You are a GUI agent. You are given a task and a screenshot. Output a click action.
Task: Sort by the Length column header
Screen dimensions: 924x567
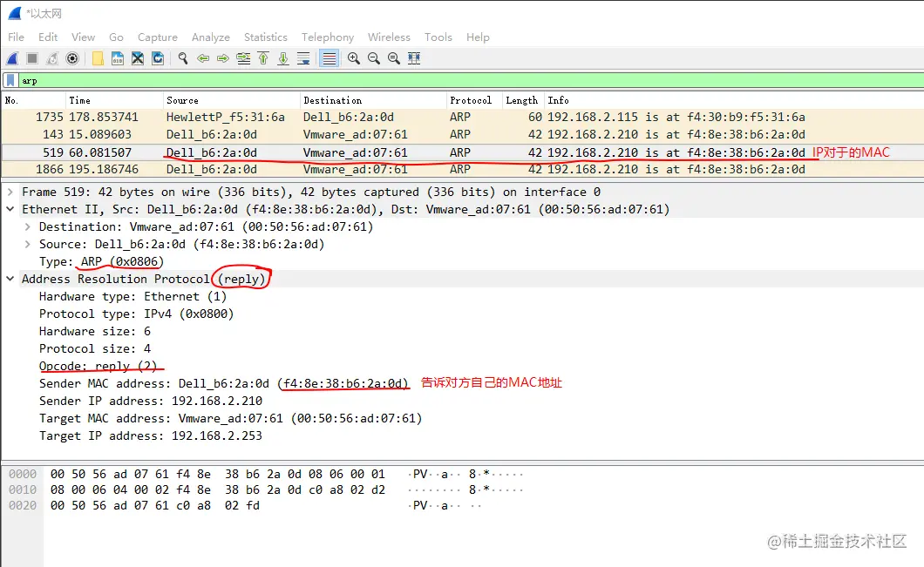point(523,101)
